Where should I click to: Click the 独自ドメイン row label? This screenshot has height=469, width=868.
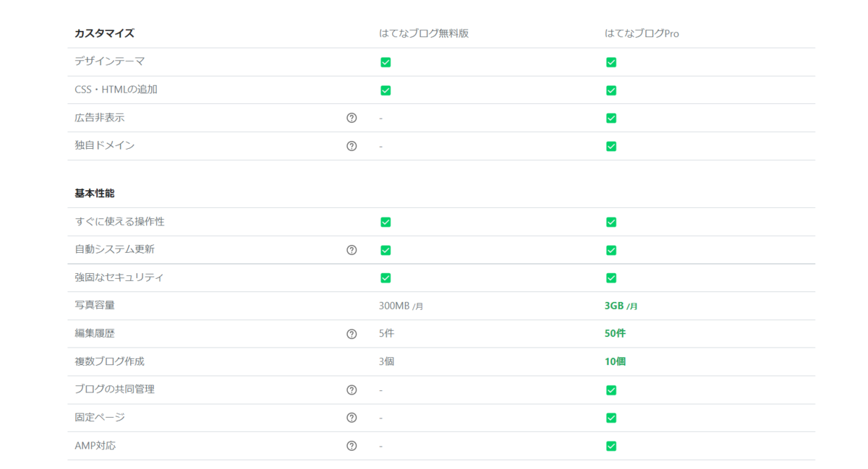105,145
